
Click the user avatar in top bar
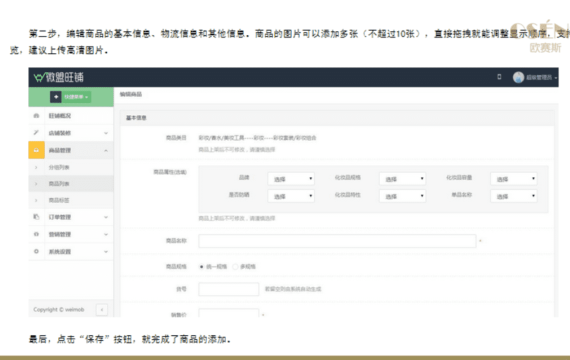tap(518, 77)
